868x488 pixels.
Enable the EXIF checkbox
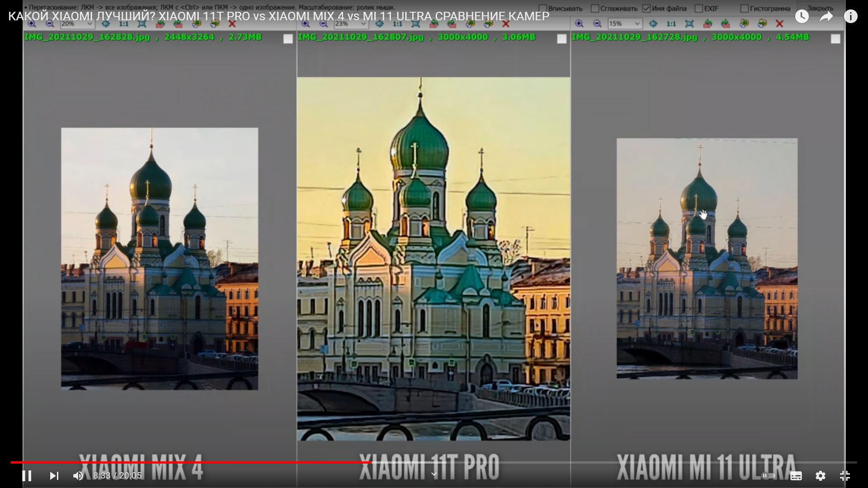pos(698,8)
